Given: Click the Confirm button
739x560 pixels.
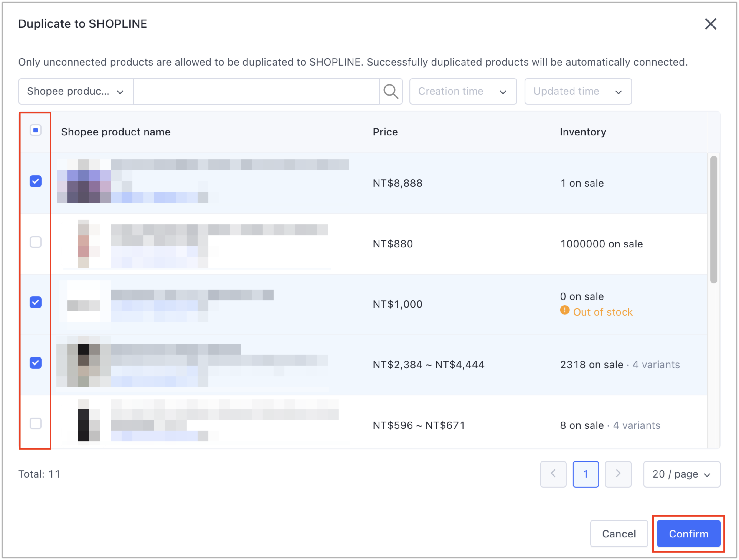Looking at the screenshot, I should click(x=688, y=534).
